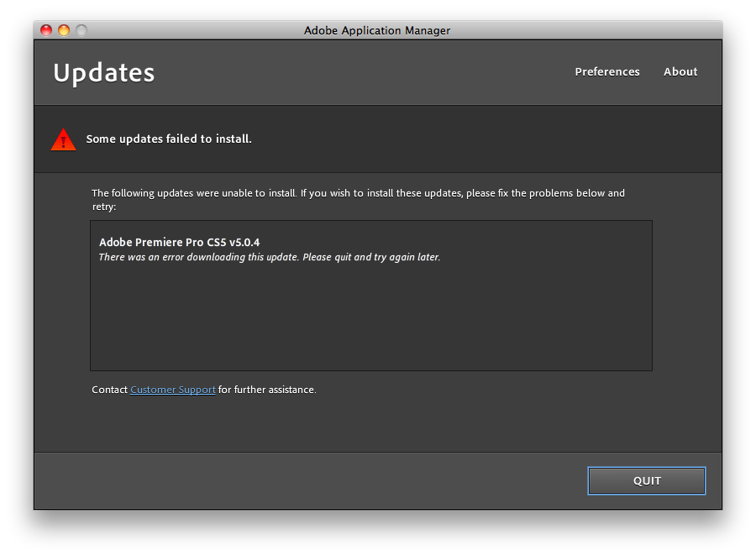Click the greyed-out zoom window button
Image resolution: width=756 pixels, height=556 pixels.
[81, 30]
